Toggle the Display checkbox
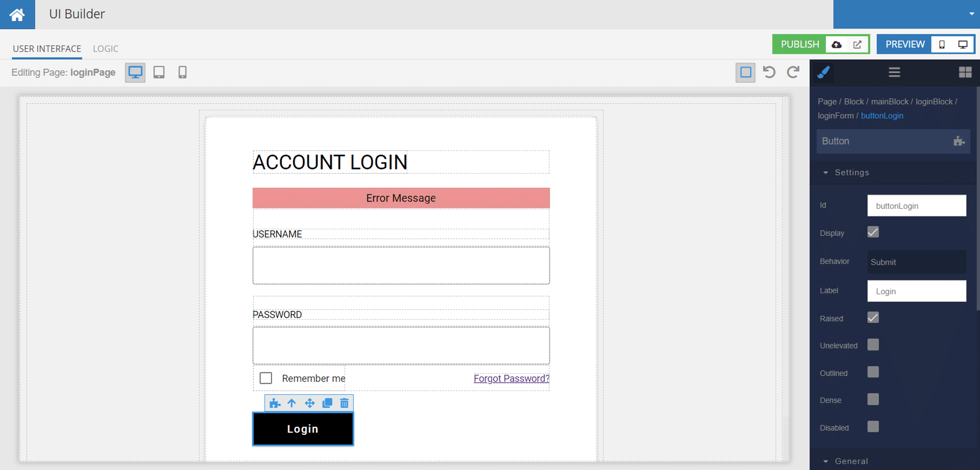 point(873,232)
